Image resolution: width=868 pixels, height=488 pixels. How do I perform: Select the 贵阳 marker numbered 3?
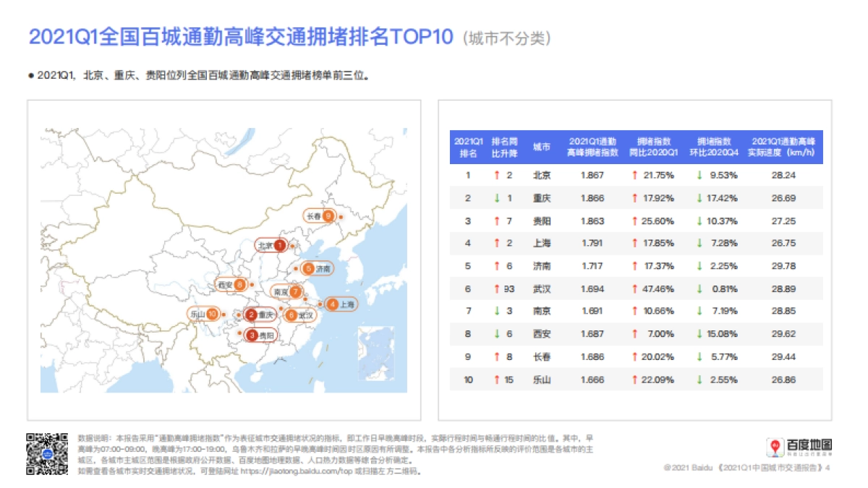(252, 335)
